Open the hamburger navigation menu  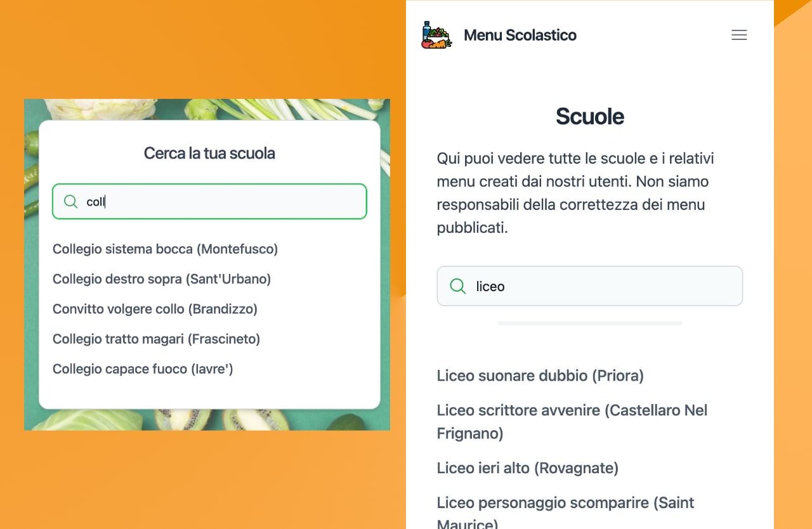(x=739, y=35)
